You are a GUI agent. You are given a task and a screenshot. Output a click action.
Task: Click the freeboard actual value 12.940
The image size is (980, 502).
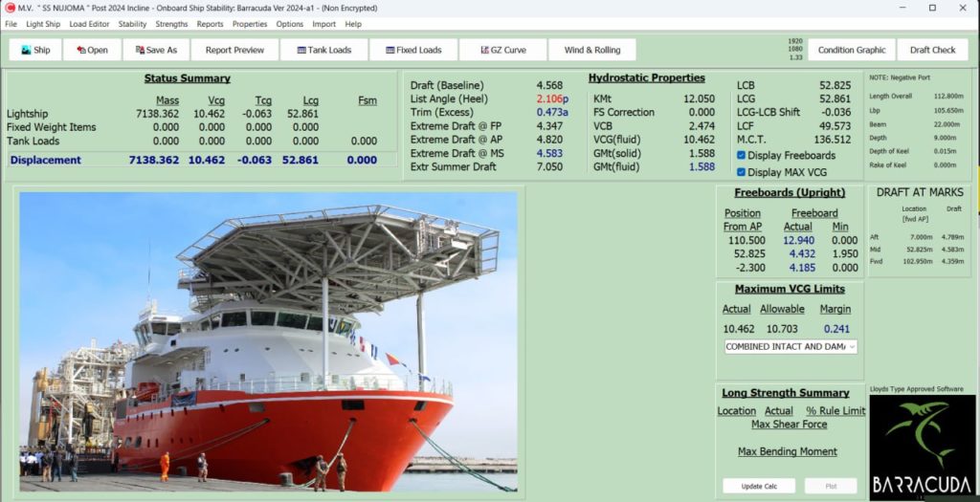click(x=799, y=240)
